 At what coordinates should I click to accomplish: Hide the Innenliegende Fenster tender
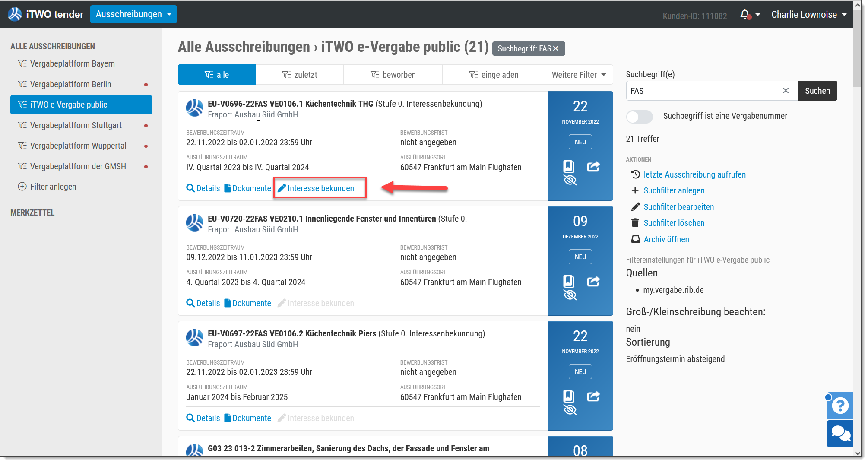[x=570, y=295]
